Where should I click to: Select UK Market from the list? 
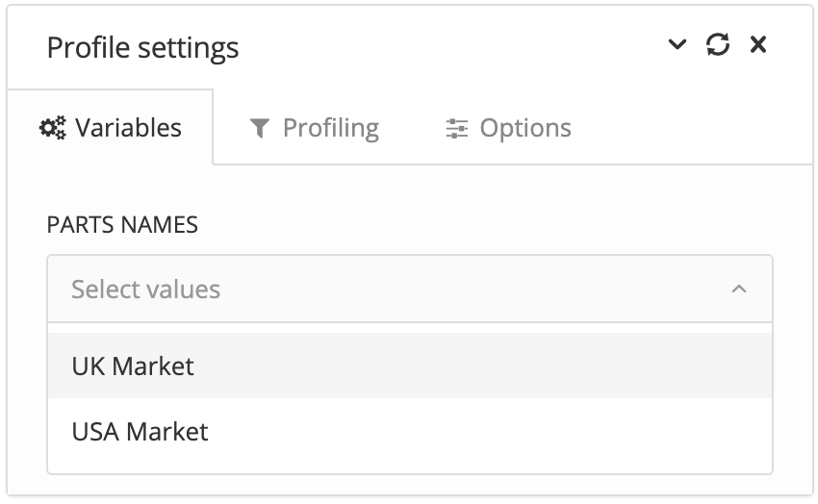point(133,365)
